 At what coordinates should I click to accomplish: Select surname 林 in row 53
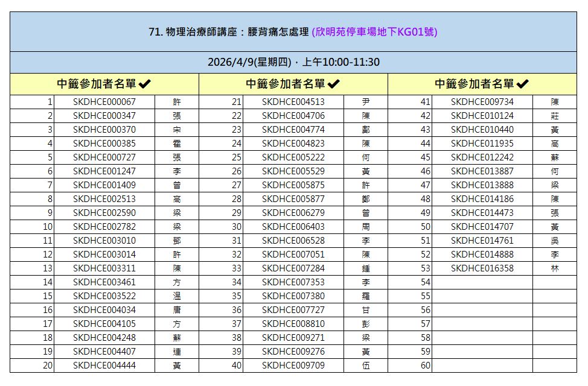[x=555, y=268]
